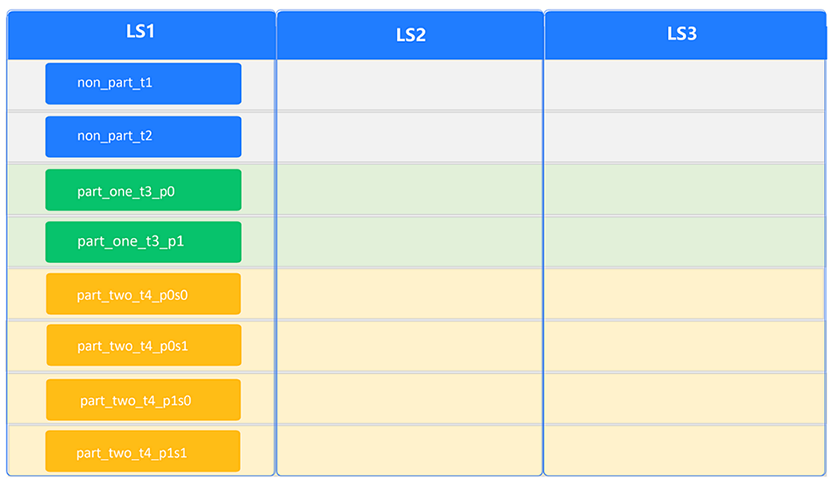The height and width of the screenshot is (487, 835).
Task: Click the part_two_t4_p1s1 orange block
Action: pos(143,452)
